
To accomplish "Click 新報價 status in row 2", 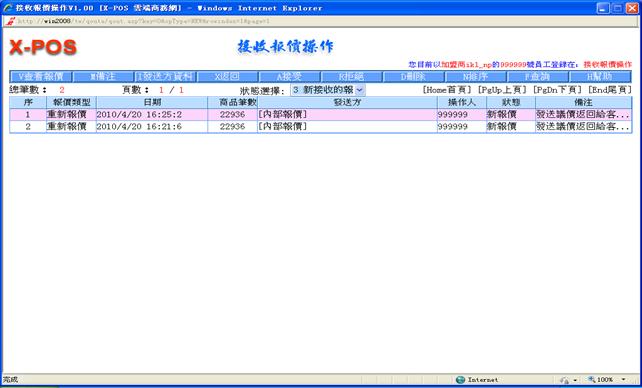I will tap(502, 127).
